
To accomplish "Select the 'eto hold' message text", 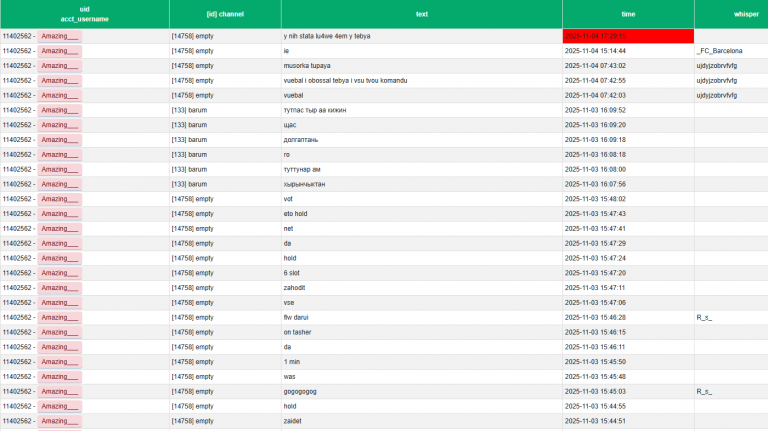I will click(x=301, y=214).
